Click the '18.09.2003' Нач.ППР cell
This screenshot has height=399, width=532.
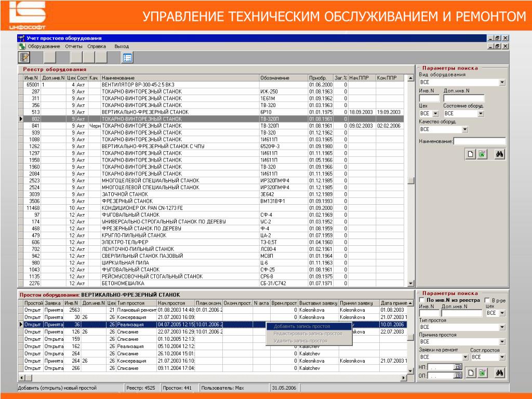click(x=361, y=112)
